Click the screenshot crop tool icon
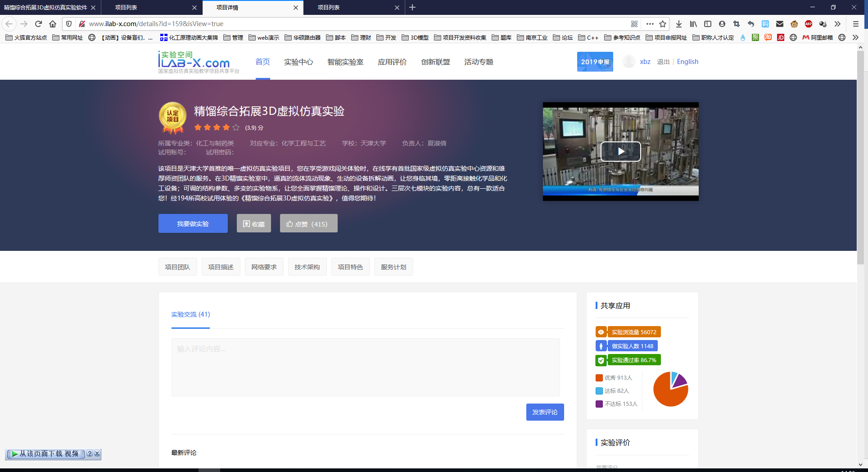 pos(737,24)
